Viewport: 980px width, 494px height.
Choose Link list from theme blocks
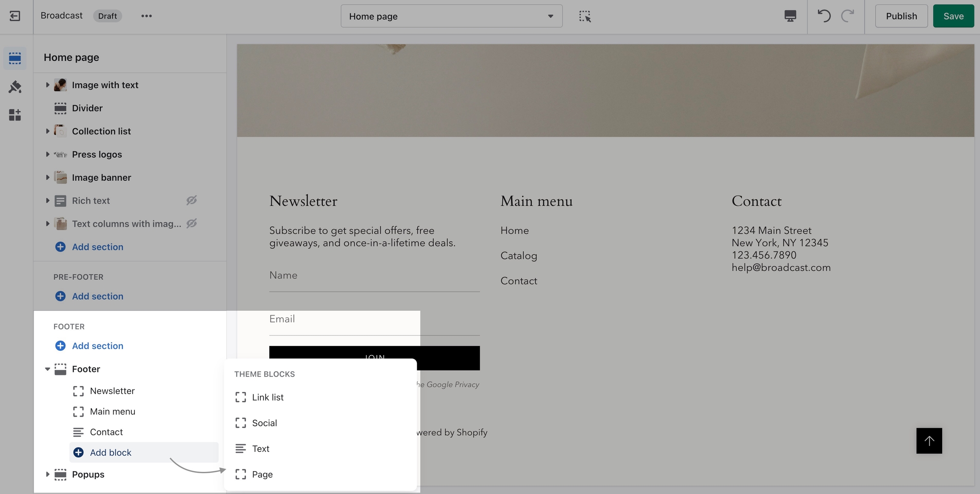point(268,397)
